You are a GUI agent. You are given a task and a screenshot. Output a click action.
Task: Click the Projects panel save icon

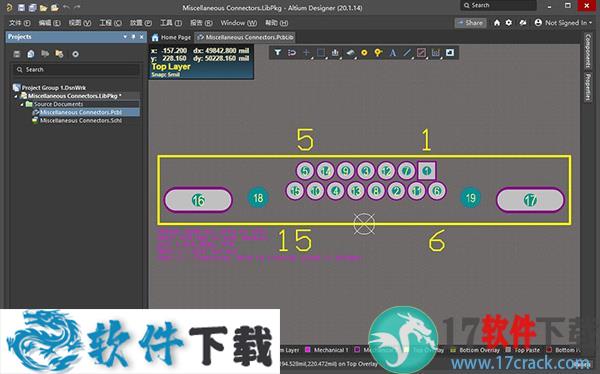(x=16, y=54)
